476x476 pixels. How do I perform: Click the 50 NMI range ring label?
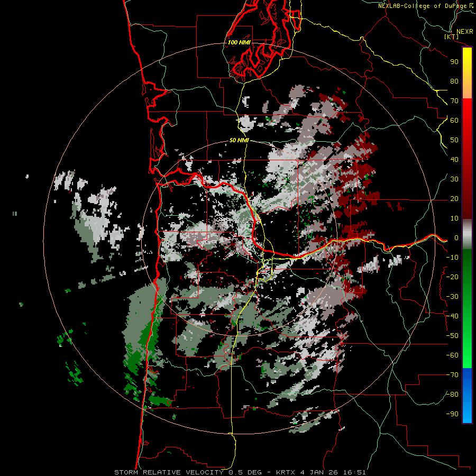[239, 140]
